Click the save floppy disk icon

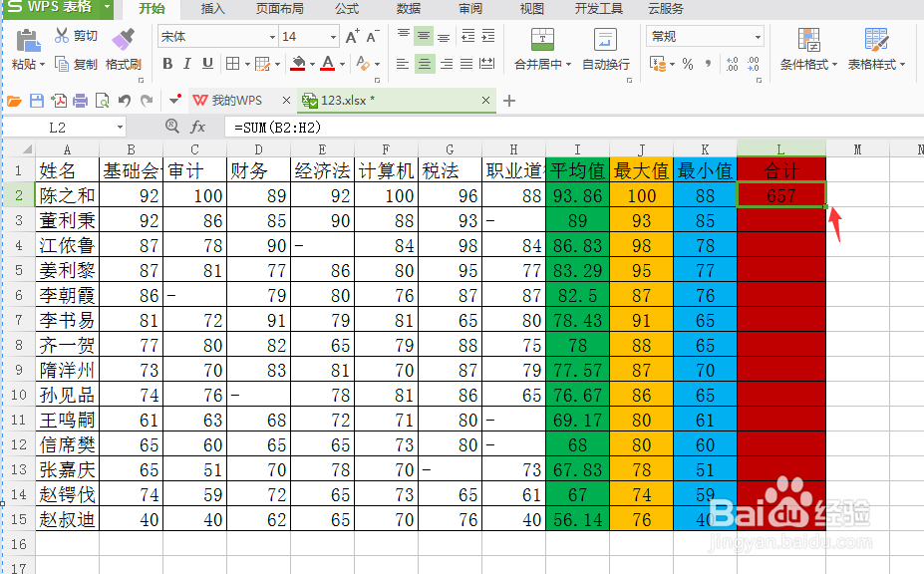tap(37, 101)
